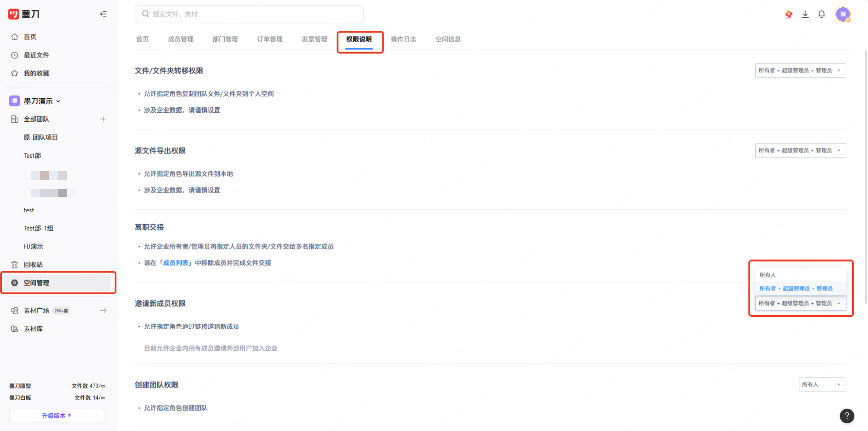The image size is (868, 431).
Task: Click the 墨刀 logo icon
Action: pos(14,14)
